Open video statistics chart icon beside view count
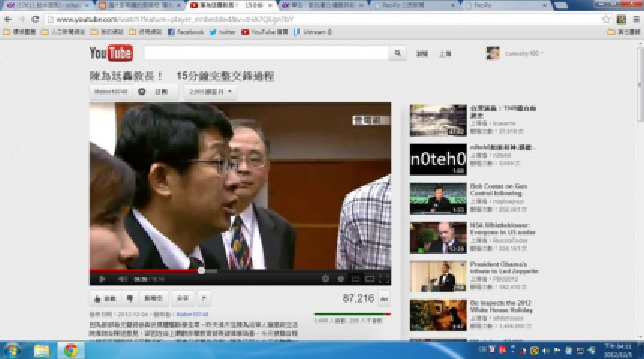 tap(384, 298)
